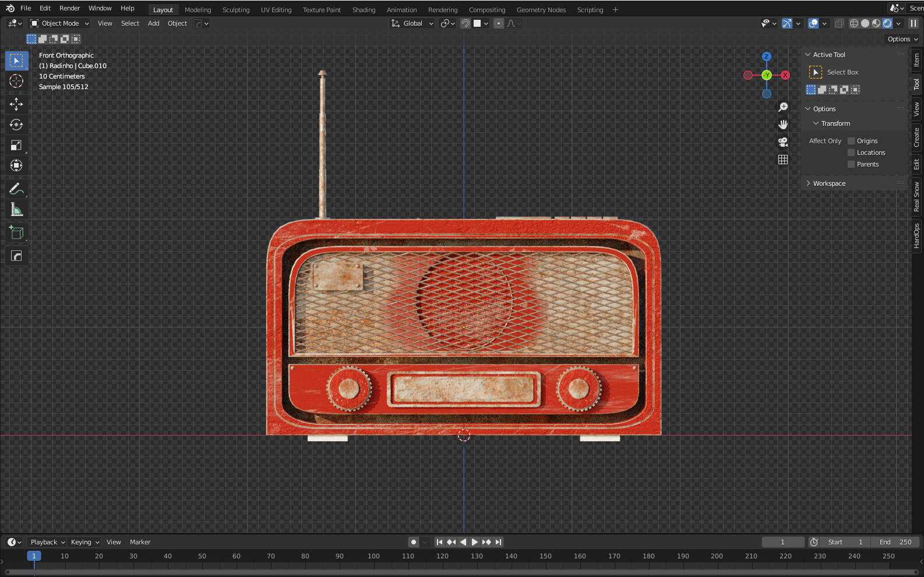The image size is (924, 577).
Task: Click the End frame field
Action: click(896, 542)
